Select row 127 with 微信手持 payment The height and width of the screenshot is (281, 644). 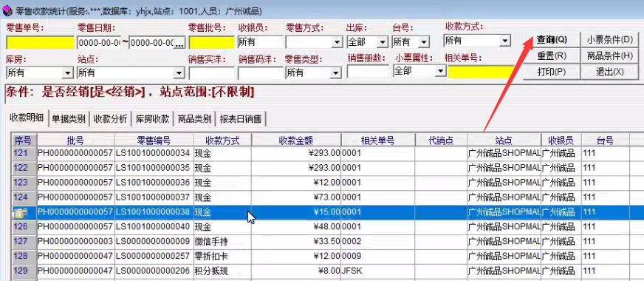(328, 242)
